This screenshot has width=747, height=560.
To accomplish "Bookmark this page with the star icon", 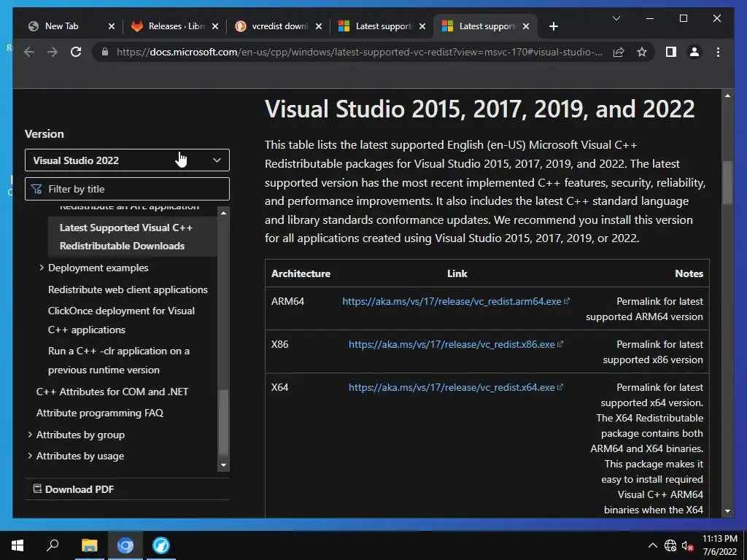I will [x=642, y=52].
